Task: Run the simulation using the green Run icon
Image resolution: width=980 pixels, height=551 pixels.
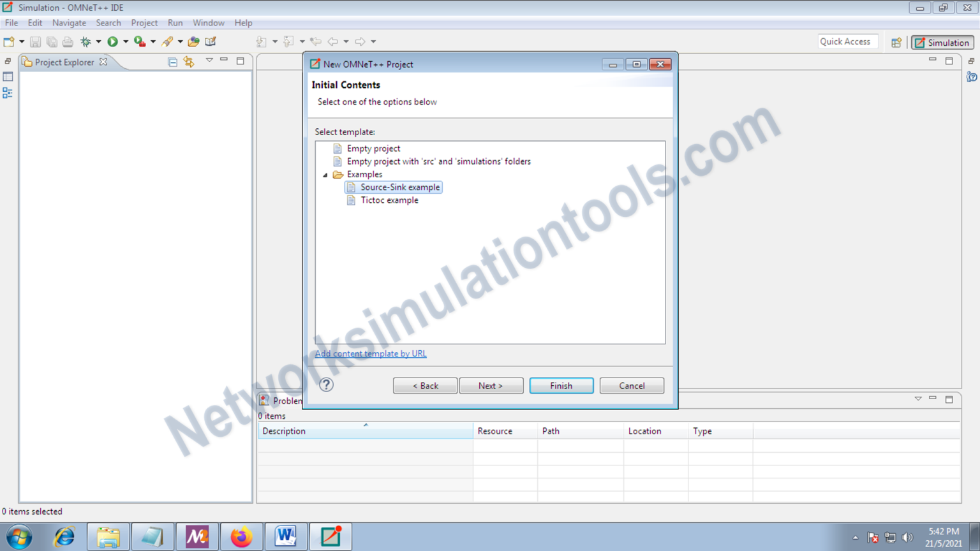Action: click(114, 41)
